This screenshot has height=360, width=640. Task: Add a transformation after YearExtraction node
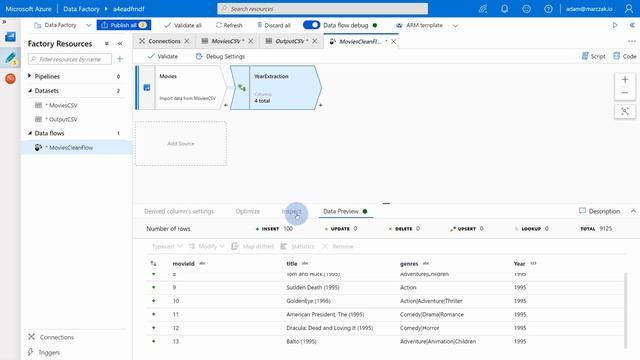320,105
